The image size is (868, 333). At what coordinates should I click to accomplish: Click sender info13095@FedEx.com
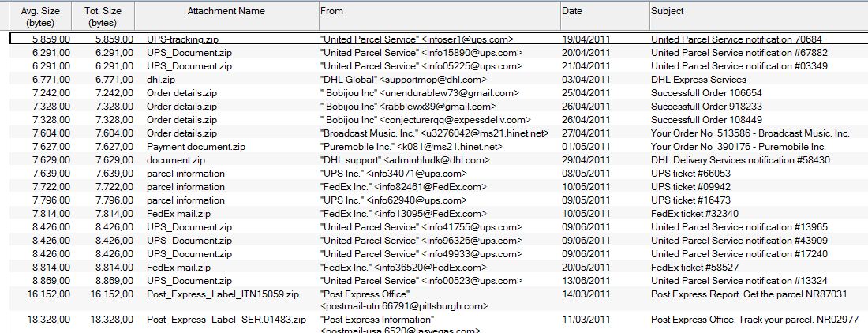tap(431, 214)
